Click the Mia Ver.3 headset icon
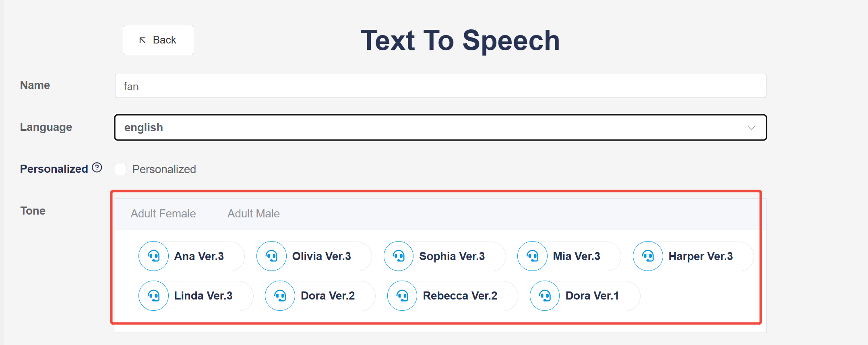 click(532, 256)
